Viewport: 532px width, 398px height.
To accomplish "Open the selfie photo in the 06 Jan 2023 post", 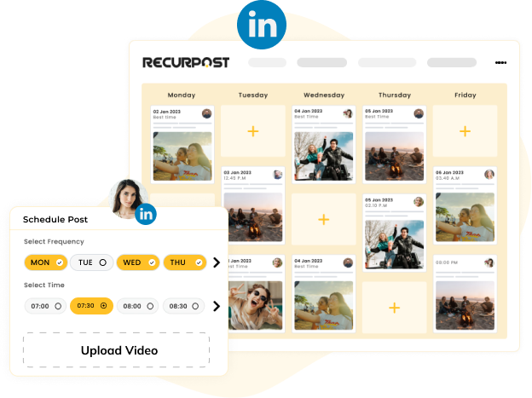I will click(465, 217).
